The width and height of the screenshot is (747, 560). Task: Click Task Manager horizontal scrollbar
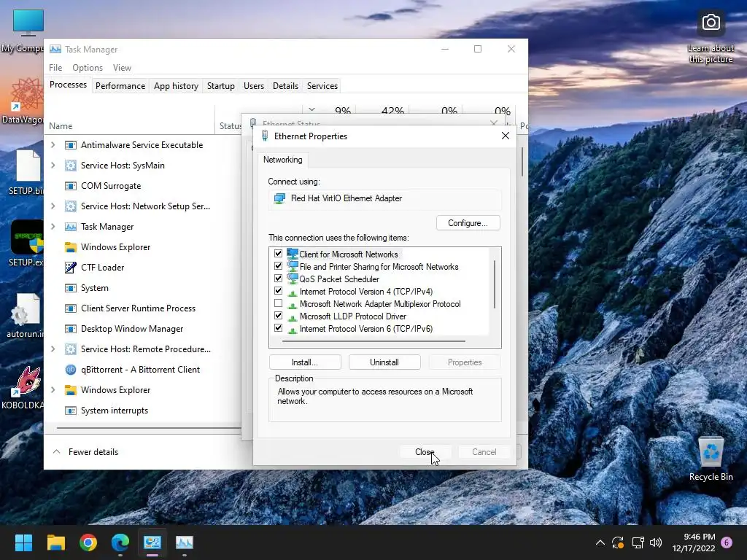[x=149, y=427]
